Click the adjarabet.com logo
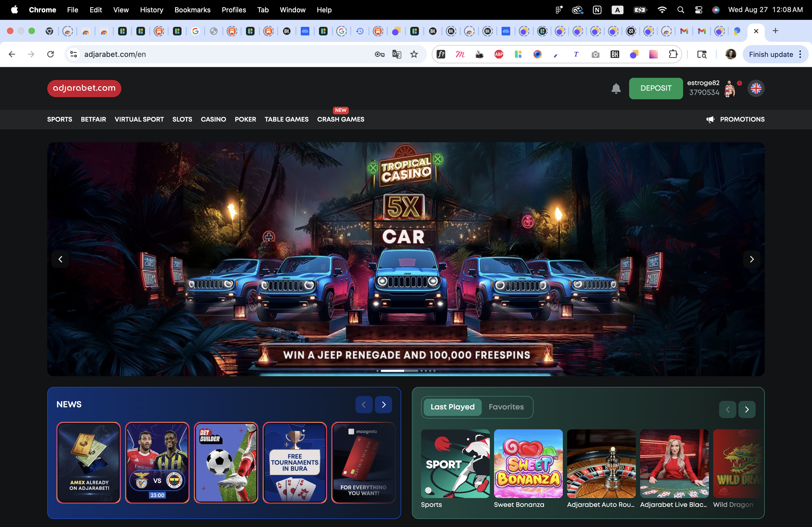Screen dimensions: 812x527 click(84, 88)
